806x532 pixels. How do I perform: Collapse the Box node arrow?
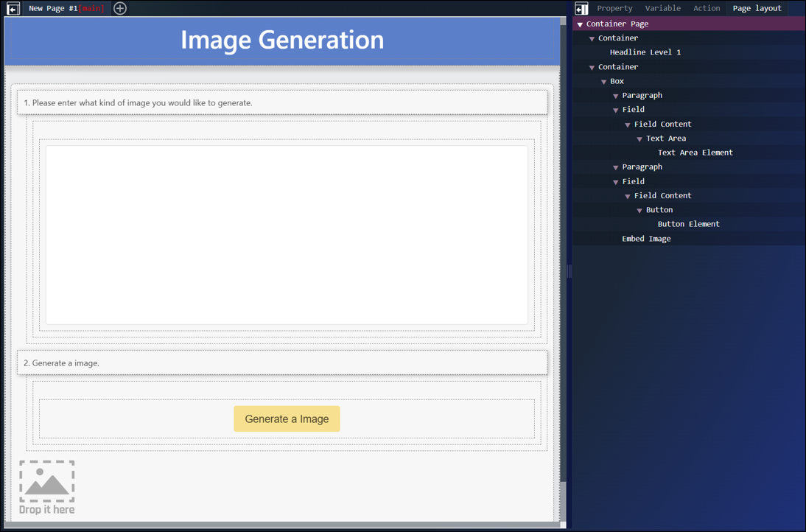click(x=604, y=82)
